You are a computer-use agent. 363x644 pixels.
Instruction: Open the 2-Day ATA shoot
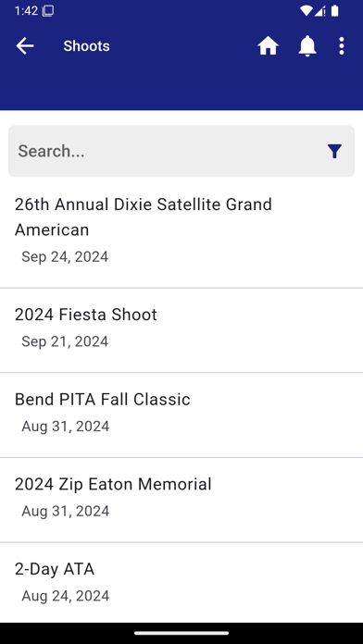(181, 582)
